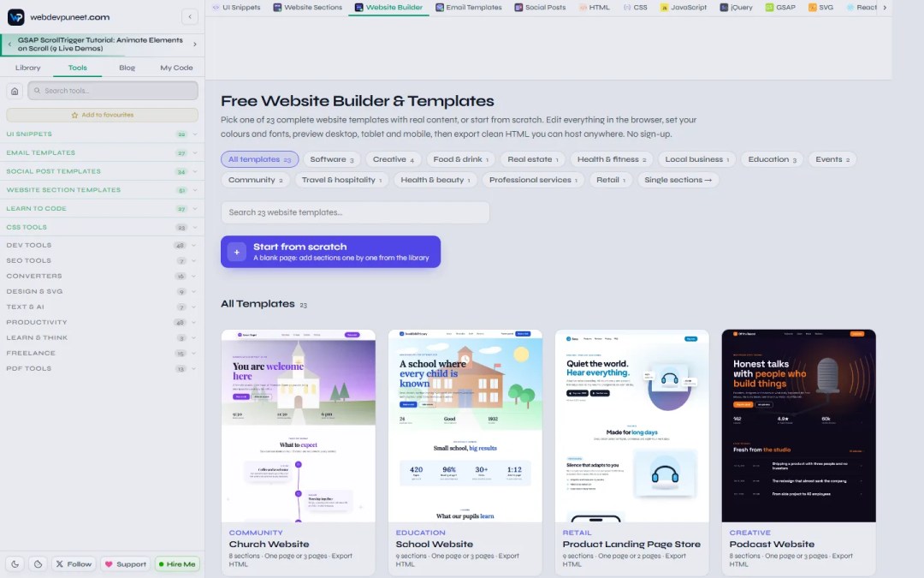
Task: Switch to the My Code sidebar tab
Action: point(176,68)
